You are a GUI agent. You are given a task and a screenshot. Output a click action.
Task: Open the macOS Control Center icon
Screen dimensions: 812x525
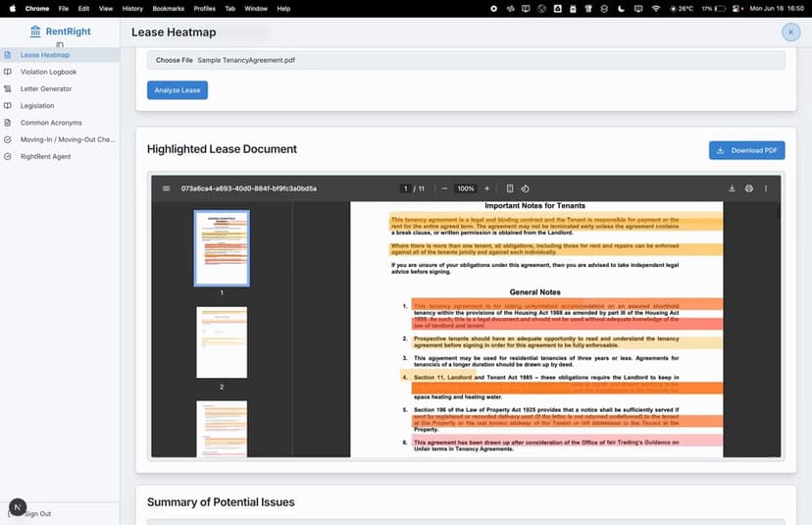click(x=731, y=8)
